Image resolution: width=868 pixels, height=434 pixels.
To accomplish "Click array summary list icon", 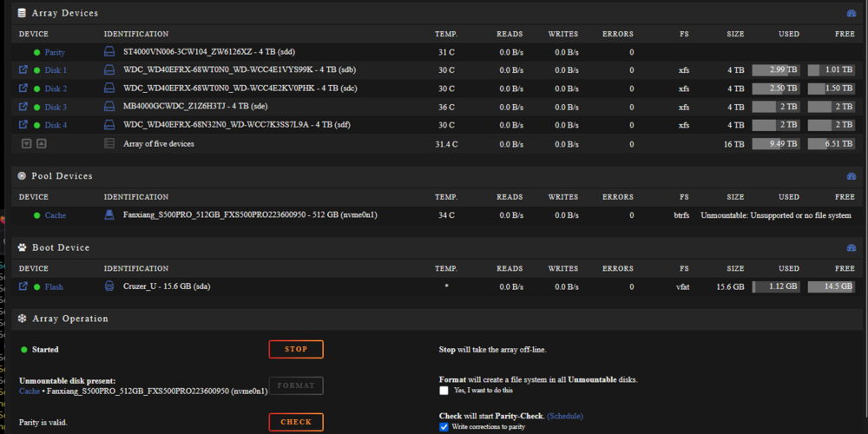I will [x=109, y=144].
